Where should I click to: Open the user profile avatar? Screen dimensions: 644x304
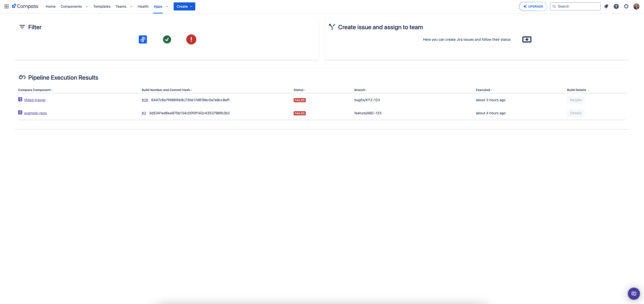636,7
